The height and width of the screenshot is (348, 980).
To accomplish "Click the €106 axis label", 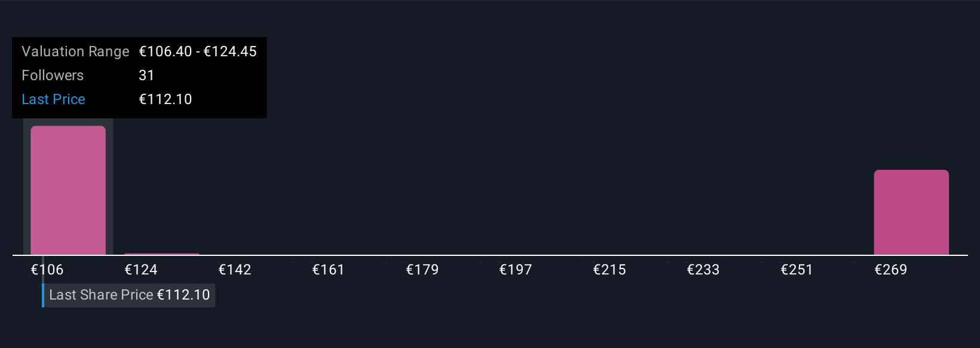I will pyautogui.click(x=47, y=270).
